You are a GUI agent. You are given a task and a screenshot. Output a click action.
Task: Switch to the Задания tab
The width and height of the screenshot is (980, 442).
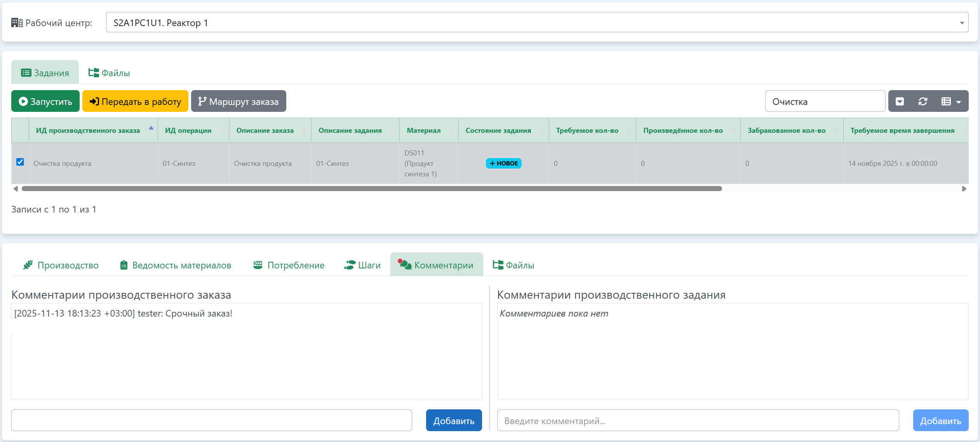pos(45,73)
